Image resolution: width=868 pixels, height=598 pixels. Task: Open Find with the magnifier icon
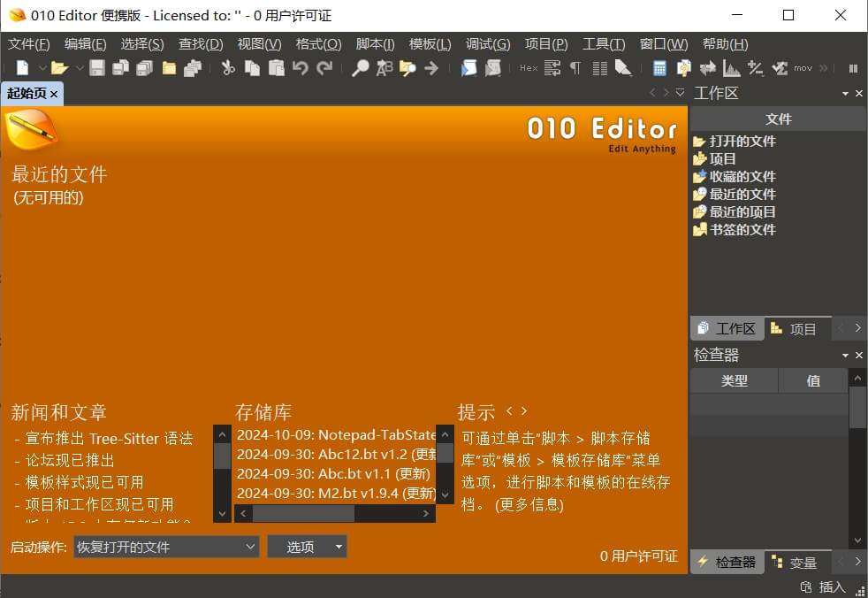361,67
